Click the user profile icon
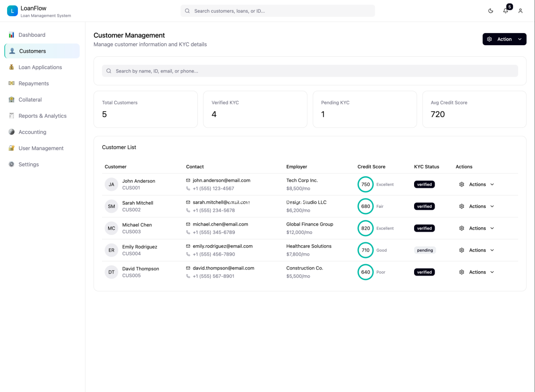The width and height of the screenshot is (535, 392). tap(520, 11)
